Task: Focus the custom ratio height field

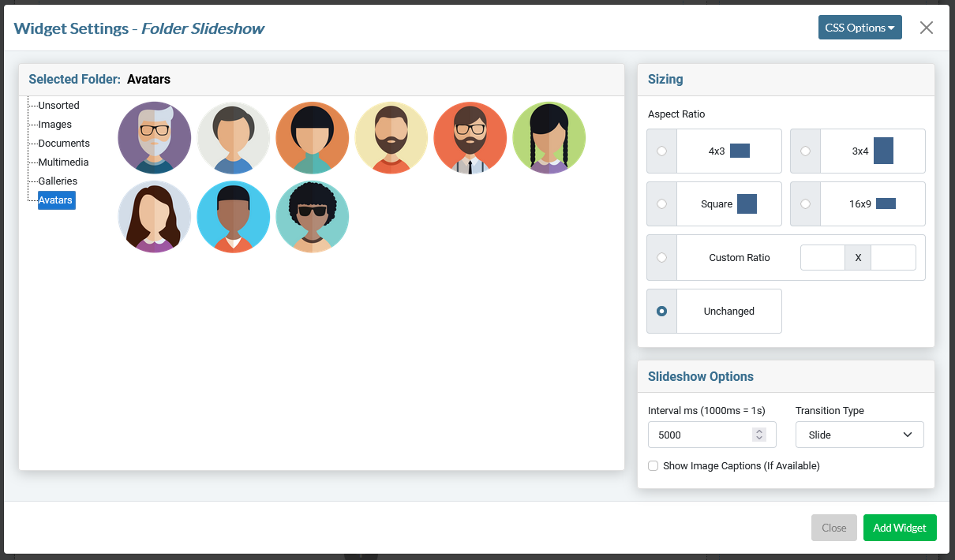Action: [893, 258]
